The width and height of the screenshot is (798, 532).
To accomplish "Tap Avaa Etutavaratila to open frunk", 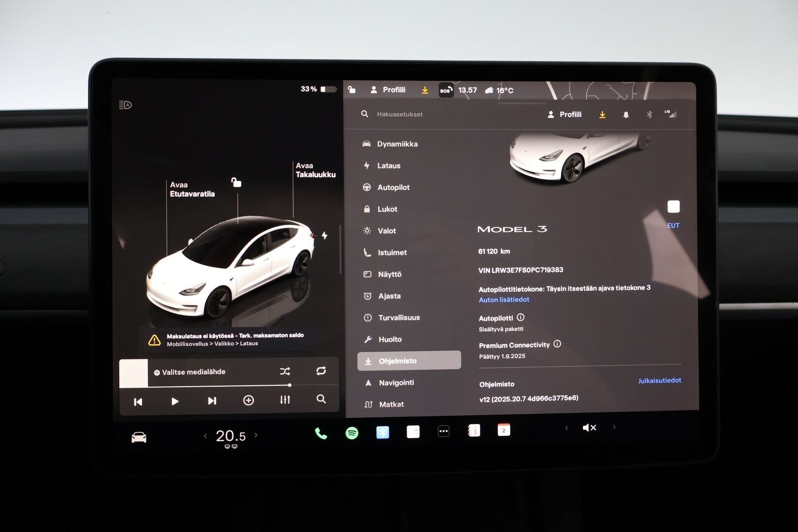I will pyautogui.click(x=192, y=189).
